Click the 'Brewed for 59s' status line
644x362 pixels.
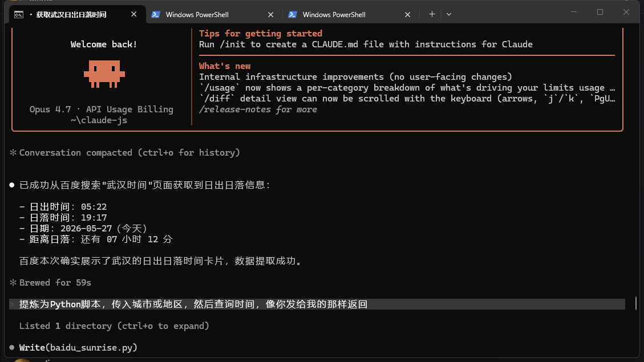(55, 283)
